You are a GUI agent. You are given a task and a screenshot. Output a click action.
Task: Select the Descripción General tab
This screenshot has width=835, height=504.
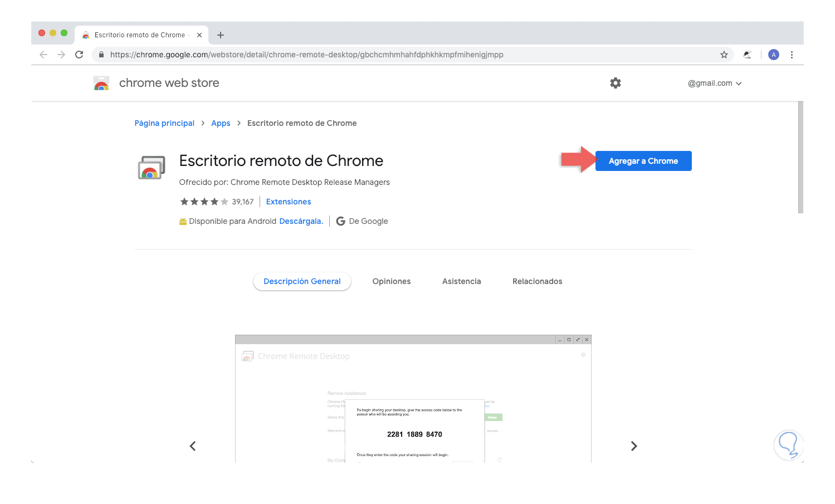pos(302,281)
